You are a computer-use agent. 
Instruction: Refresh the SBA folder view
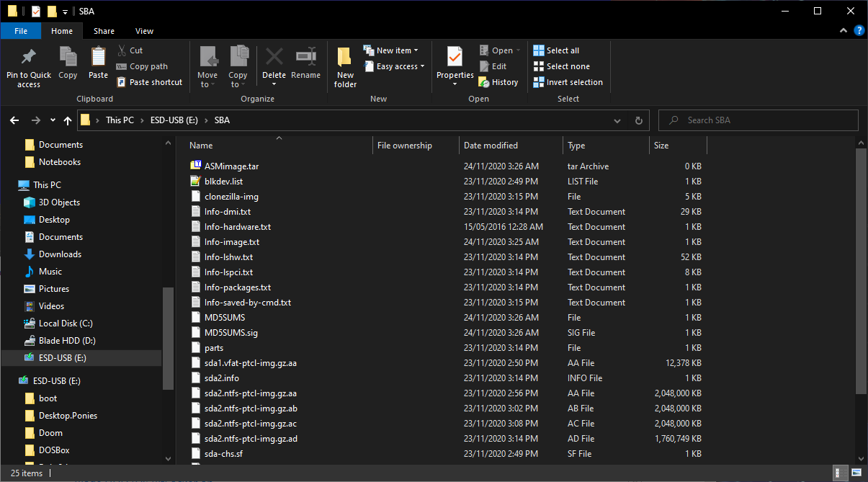tap(638, 120)
